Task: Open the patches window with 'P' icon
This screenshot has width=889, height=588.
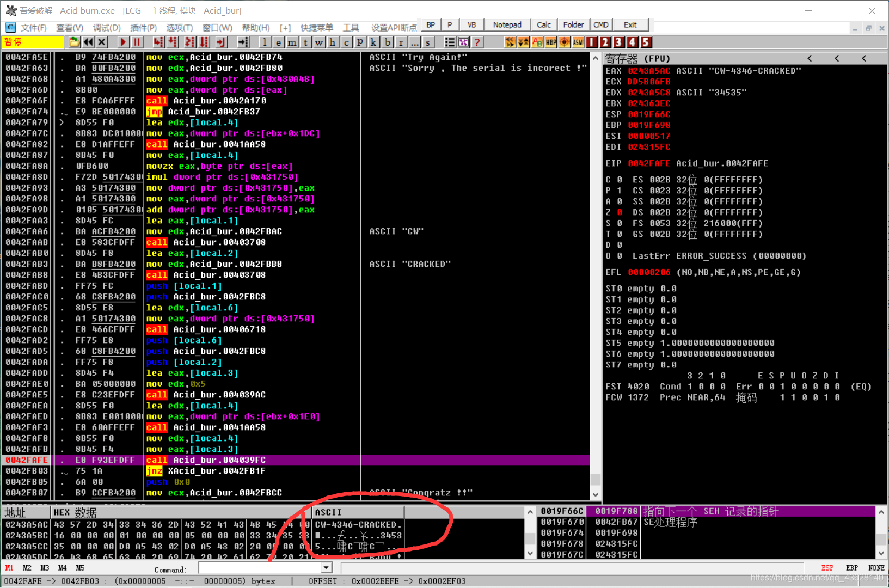Action: [360, 42]
